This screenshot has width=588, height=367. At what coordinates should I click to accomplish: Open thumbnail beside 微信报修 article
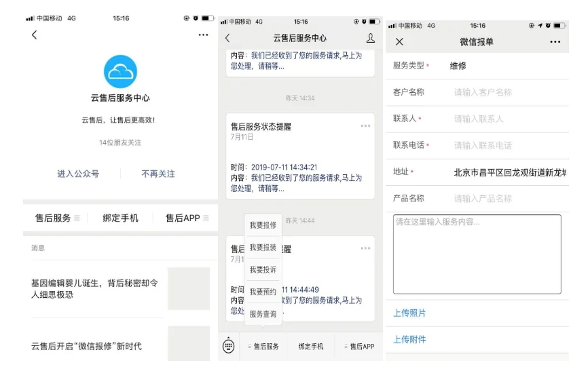[x=189, y=343]
